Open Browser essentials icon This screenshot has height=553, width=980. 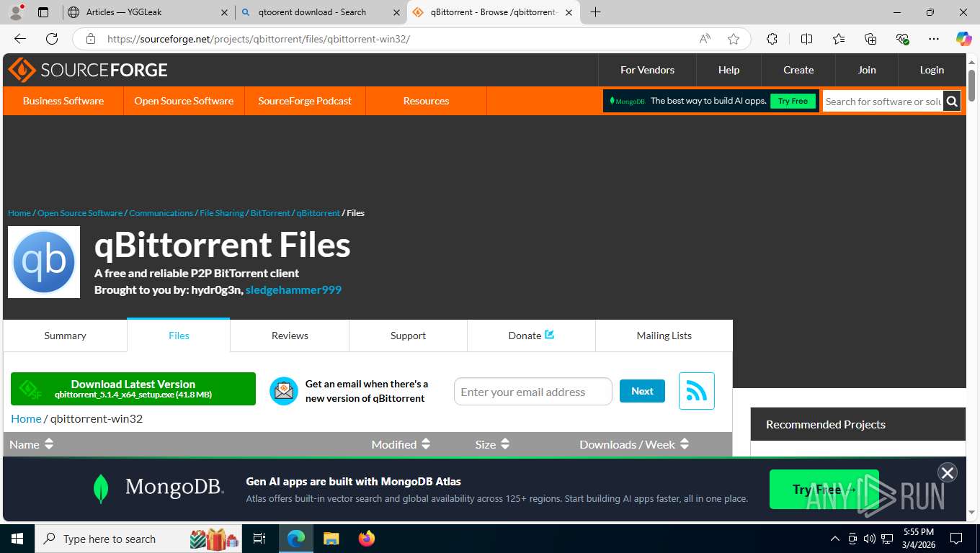(902, 39)
